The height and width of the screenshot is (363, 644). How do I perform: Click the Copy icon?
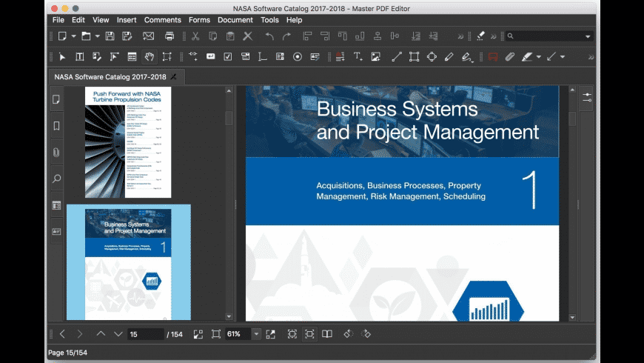(x=212, y=36)
